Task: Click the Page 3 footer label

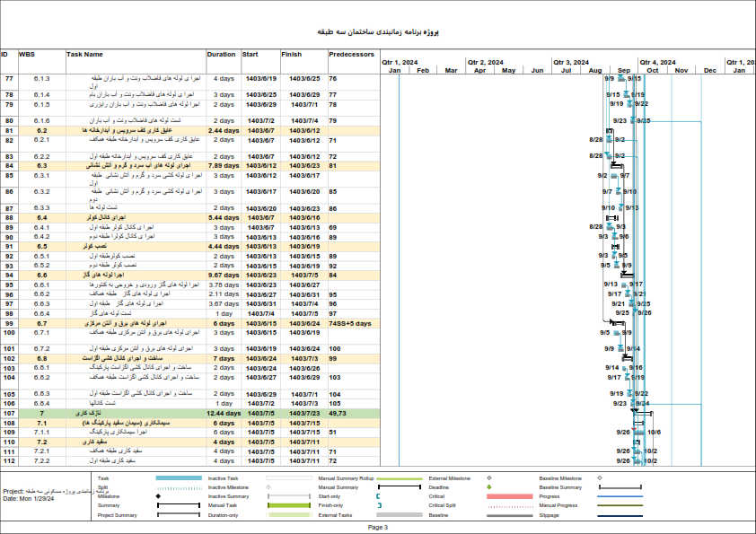Action: point(378,528)
